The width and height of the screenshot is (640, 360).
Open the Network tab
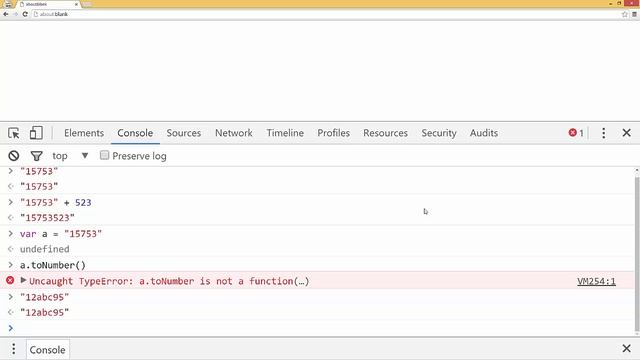click(x=234, y=133)
